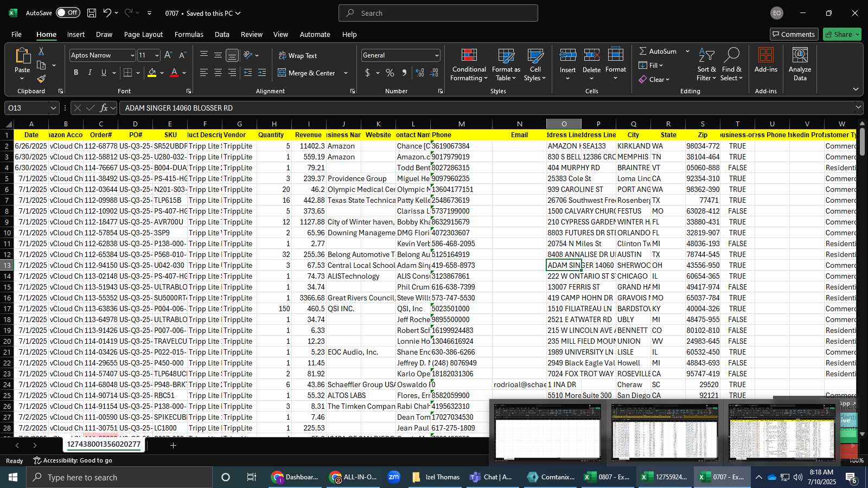Expand the AutoSum dropdown arrow
The width and height of the screenshot is (868, 488).
pyautogui.click(x=687, y=51)
